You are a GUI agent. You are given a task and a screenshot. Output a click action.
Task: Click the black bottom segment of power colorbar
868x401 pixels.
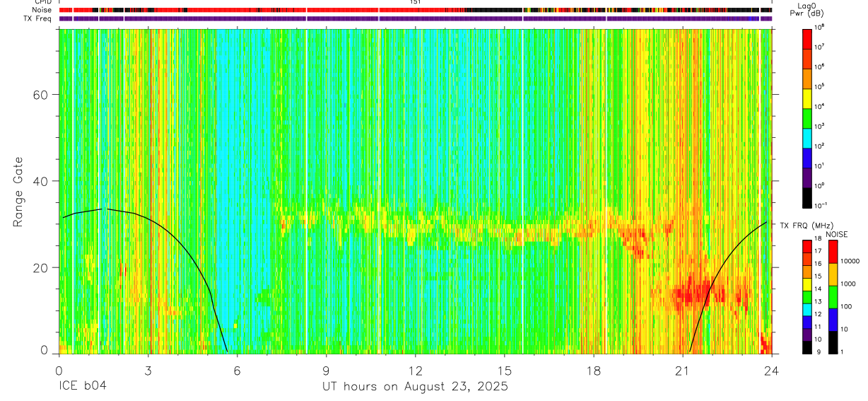(x=807, y=197)
